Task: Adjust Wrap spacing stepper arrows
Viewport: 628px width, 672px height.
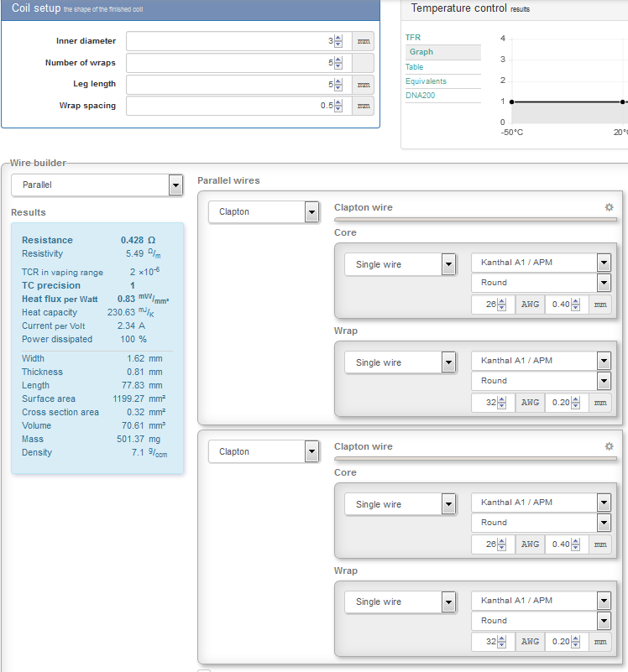Action: [338, 106]
